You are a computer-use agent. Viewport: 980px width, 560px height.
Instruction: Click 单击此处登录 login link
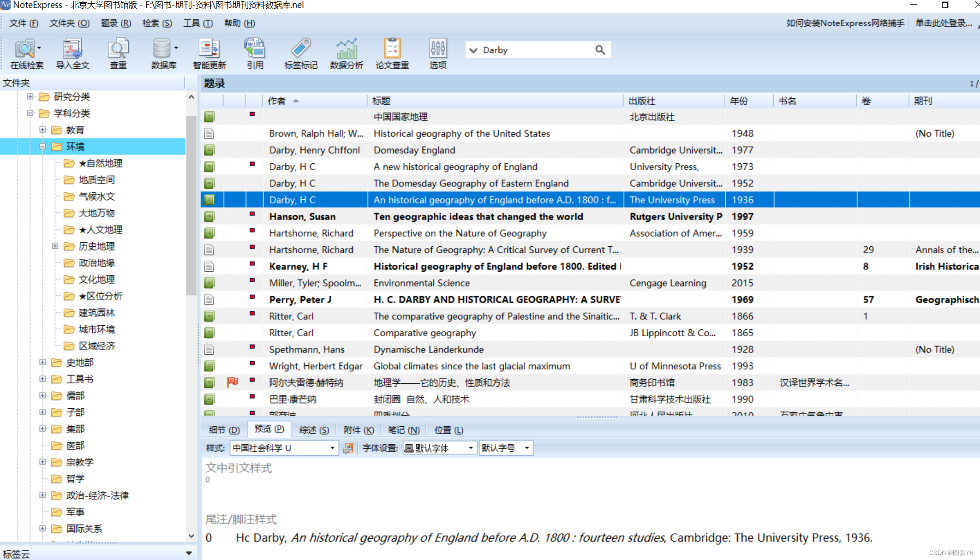(944, 23)
